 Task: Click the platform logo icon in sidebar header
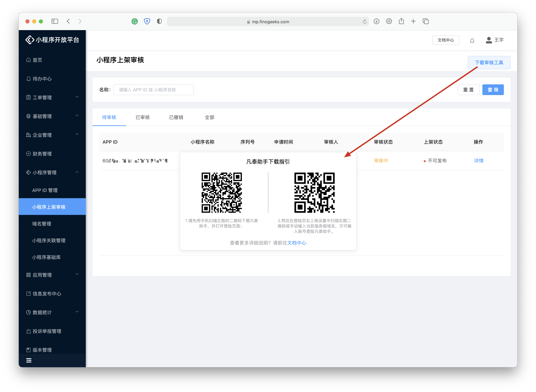[x=30, y=40]
